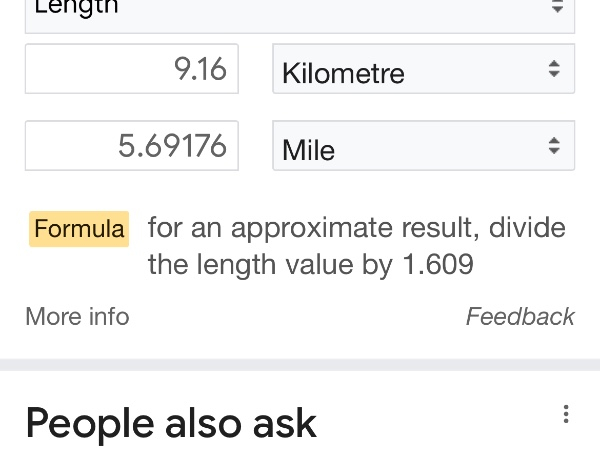Viewport: 600px width, 450px height.
Task: Click the formula text mentioning 1.609
Action: pos(310,265)
